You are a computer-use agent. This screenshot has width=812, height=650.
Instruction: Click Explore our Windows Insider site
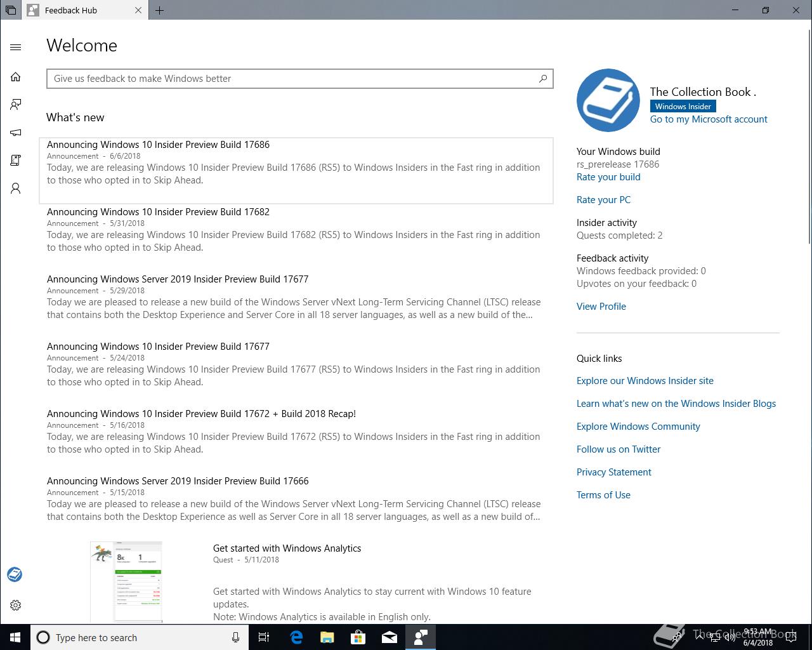click(x=645, y=381)
